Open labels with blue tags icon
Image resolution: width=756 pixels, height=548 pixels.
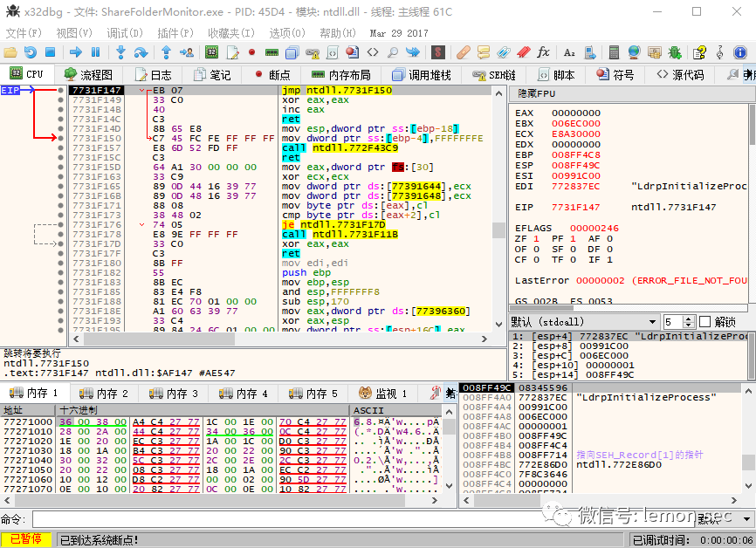[504, 52]
